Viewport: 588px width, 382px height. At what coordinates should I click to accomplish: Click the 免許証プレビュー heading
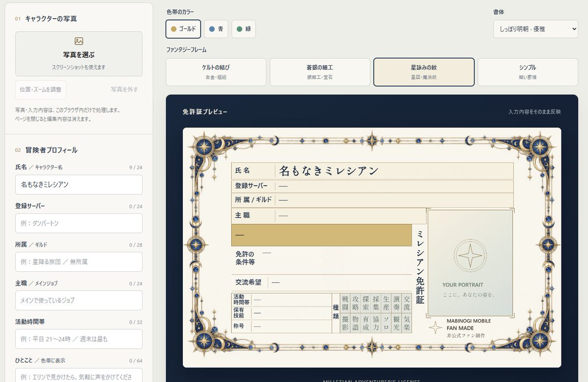205,112
